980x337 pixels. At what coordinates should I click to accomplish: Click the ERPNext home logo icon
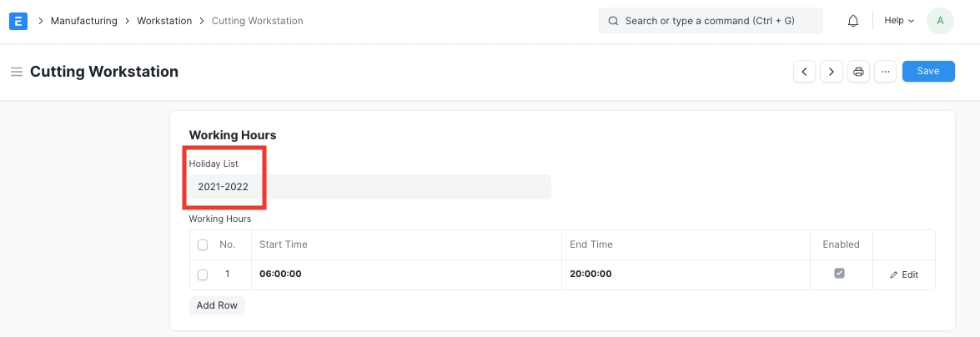tap(18, 21)
